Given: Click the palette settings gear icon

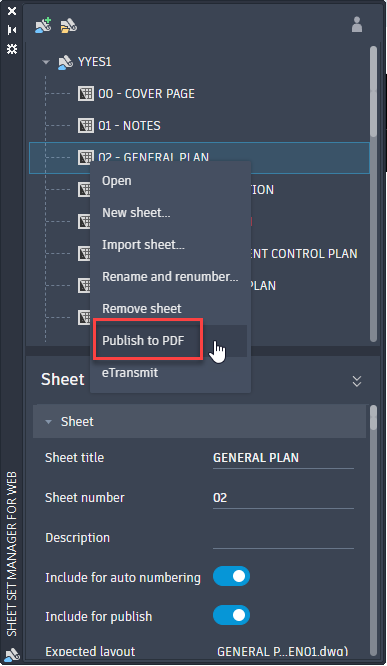Looking at the screenshot, I should (12, 49).
